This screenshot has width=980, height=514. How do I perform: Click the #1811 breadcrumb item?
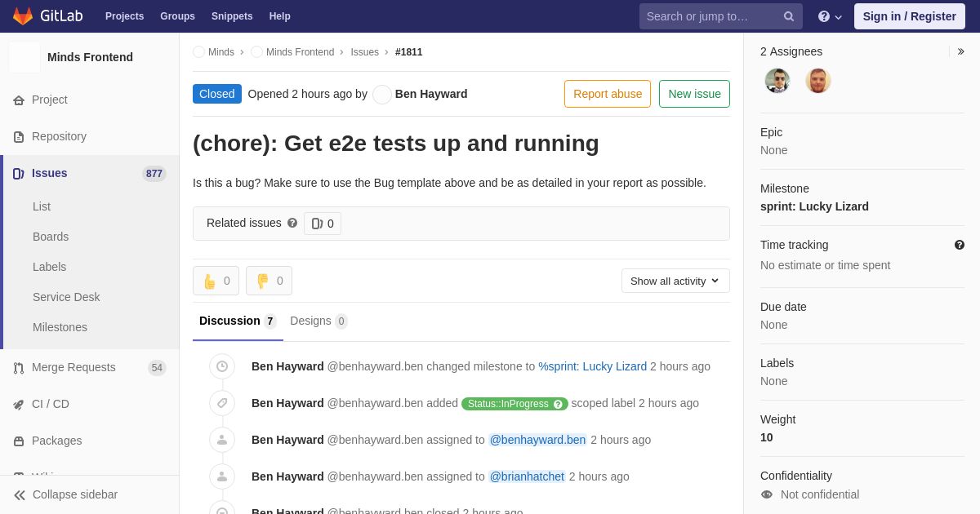tap(409, 52)
